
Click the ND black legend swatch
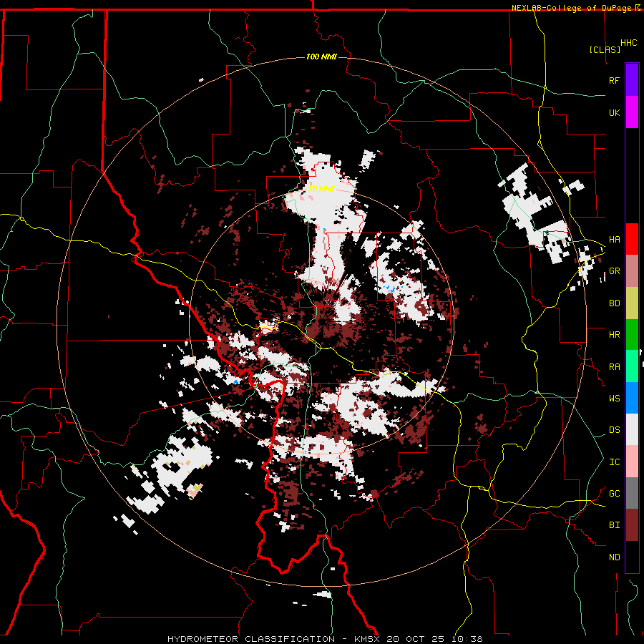click(632, 557)
